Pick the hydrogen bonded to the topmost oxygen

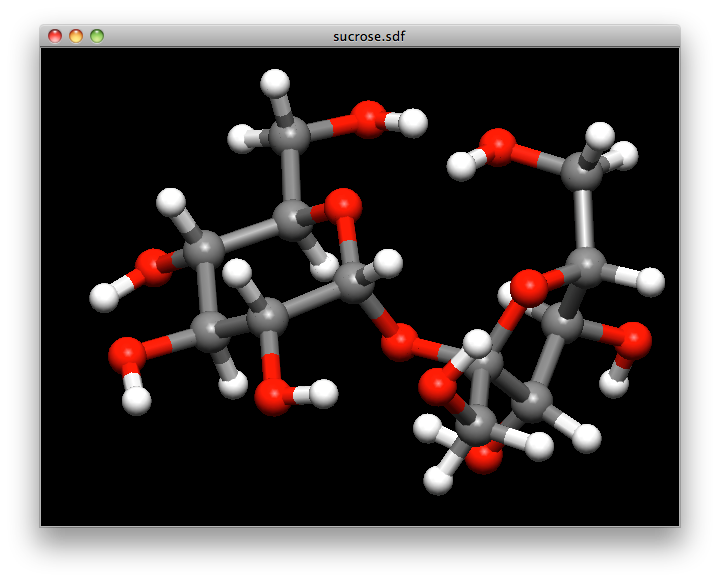412,123
